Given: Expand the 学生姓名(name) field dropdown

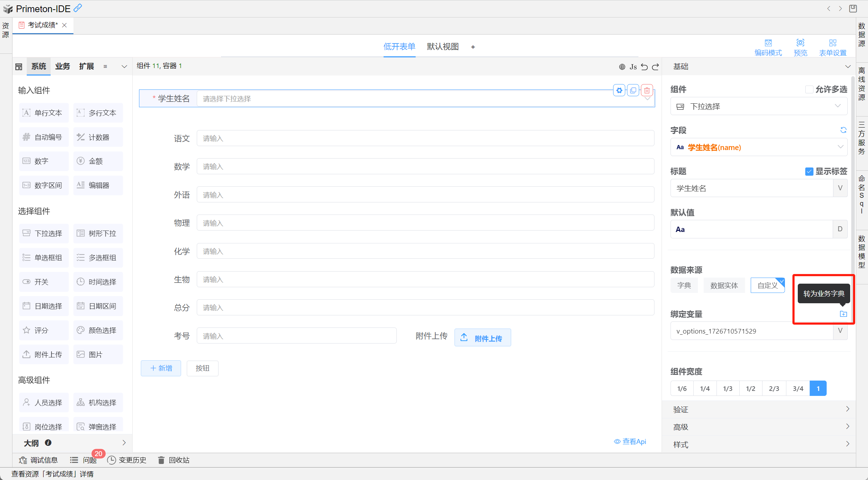Looking at the screenshot, I should pyautogui.click(x=759, y=147).
